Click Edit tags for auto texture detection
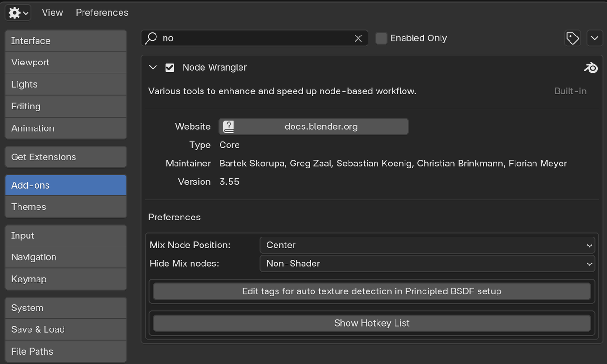Viewport: 607px width, 364px height. coord(372,291)
